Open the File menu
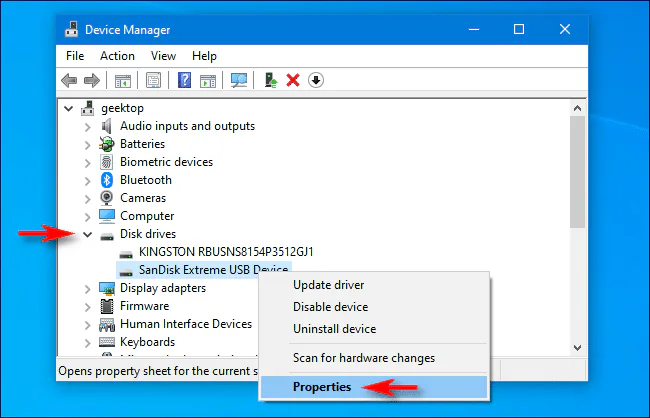Viewport: 650px width, 418px height. 75,56
